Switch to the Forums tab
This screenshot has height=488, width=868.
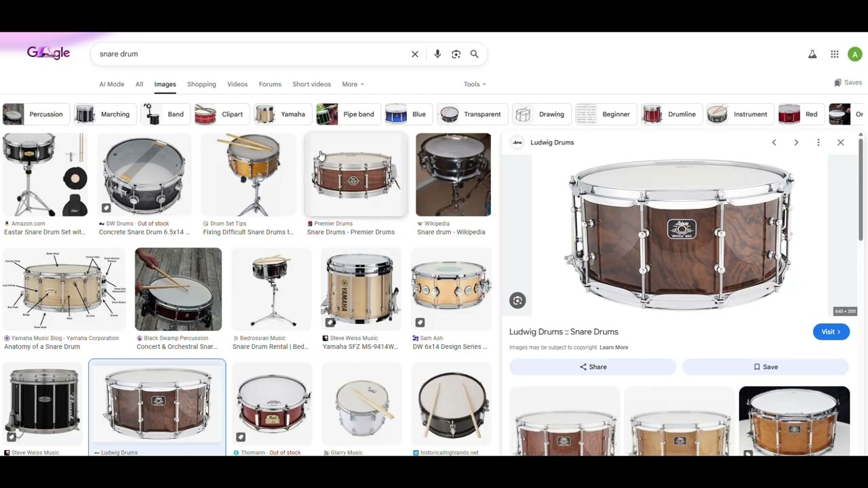pyautogui.click(x=270, y=84)
